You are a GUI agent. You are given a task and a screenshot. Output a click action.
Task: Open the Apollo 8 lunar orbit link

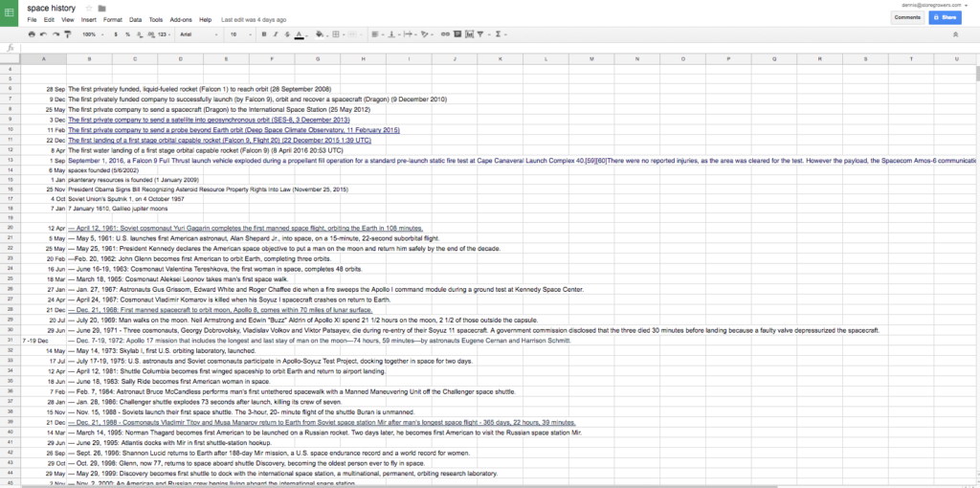tap(220, 310)
